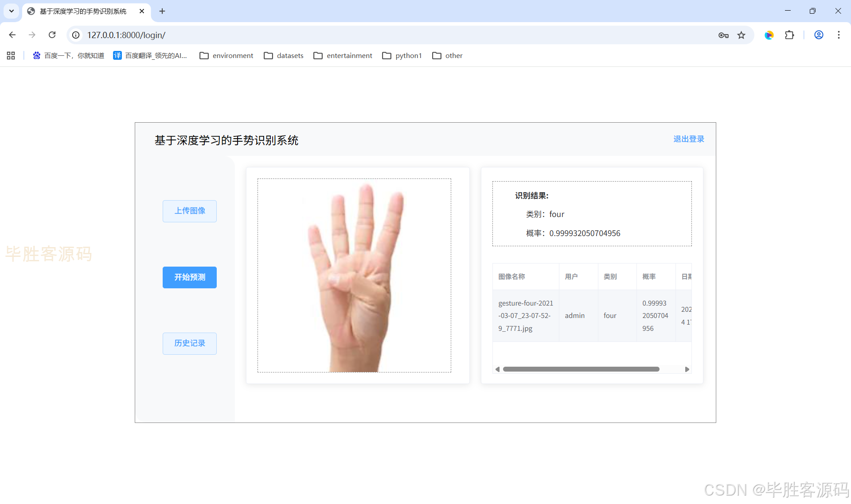
Task: Click the history table's horizontal scrollbar
Action: pyautogui.click(x=581, y=369)
